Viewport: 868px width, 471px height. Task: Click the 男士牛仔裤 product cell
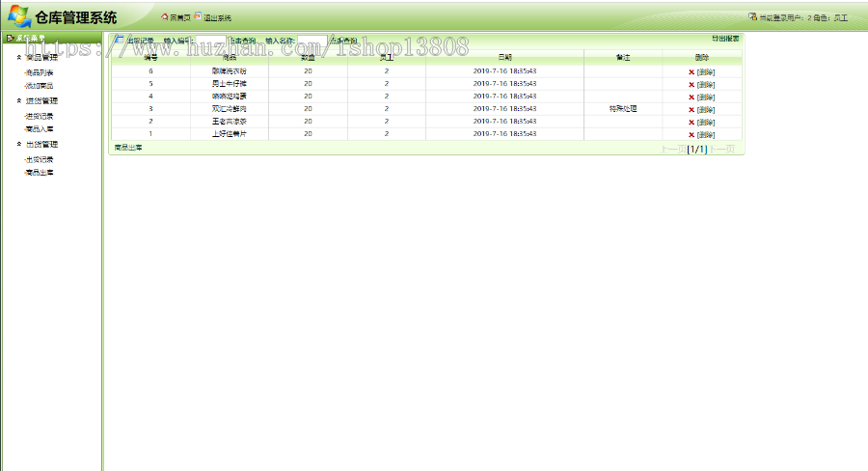tap(230, 84)
